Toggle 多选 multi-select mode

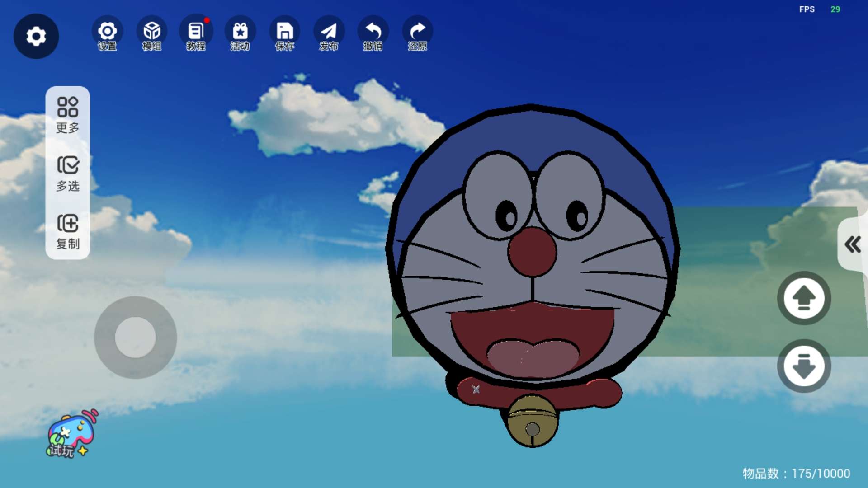pyautogui.click(x=68, y=174)
